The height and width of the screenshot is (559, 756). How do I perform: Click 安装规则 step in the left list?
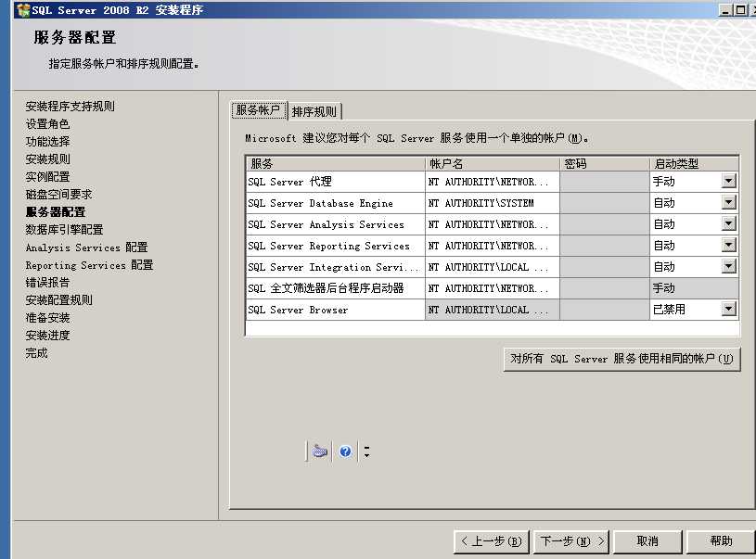click(47, 159)
